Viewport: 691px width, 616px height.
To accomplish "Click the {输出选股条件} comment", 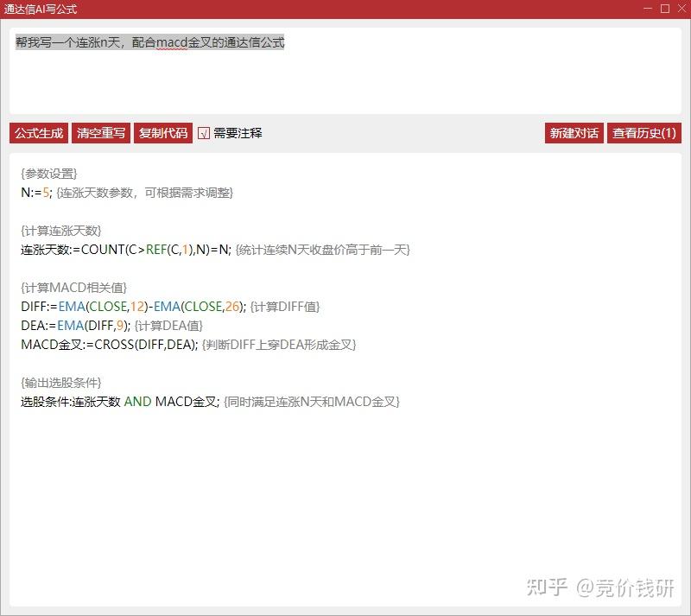I will click(x=61, y=382).
